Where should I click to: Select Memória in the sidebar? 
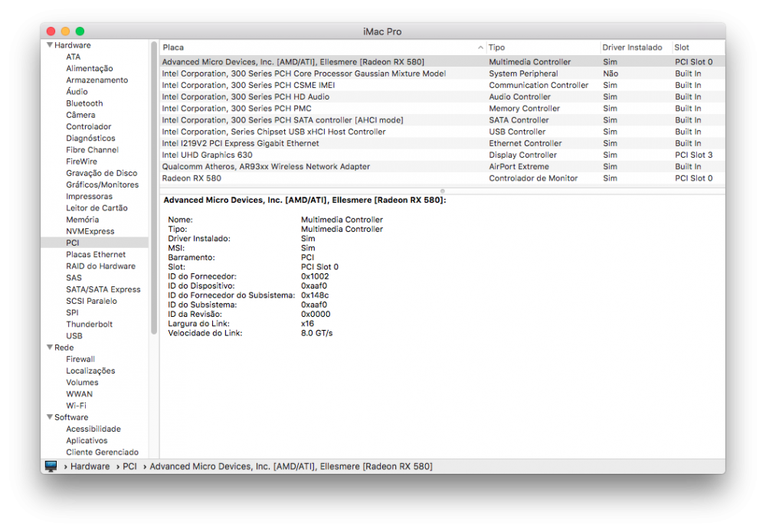point(82,220)
